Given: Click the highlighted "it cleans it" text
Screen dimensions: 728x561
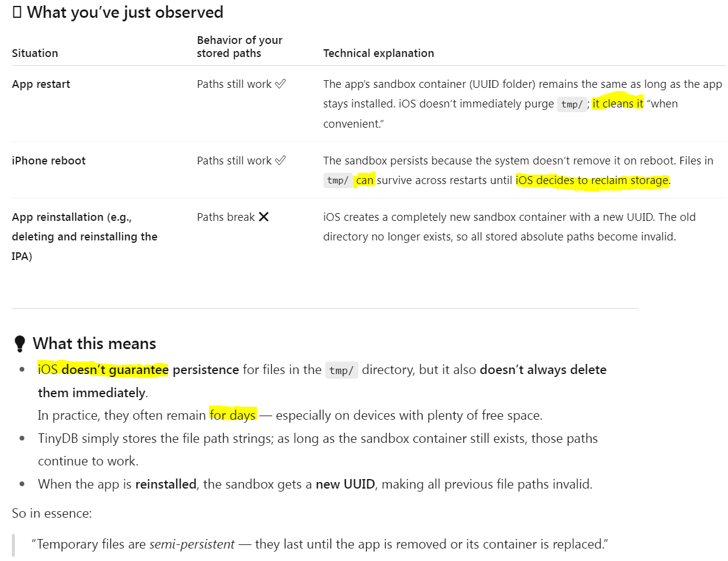Looking at the screenshot, I should click(618, 104).
